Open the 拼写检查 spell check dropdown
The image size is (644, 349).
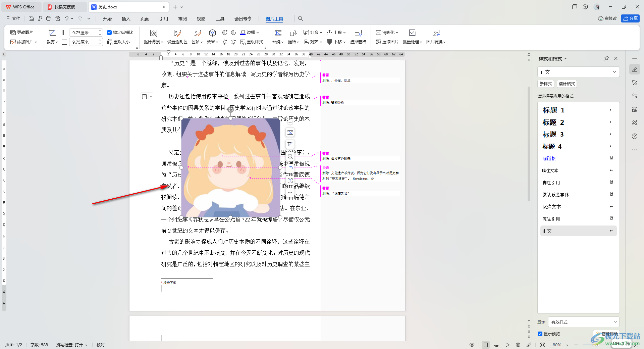(x=72, y=345)
